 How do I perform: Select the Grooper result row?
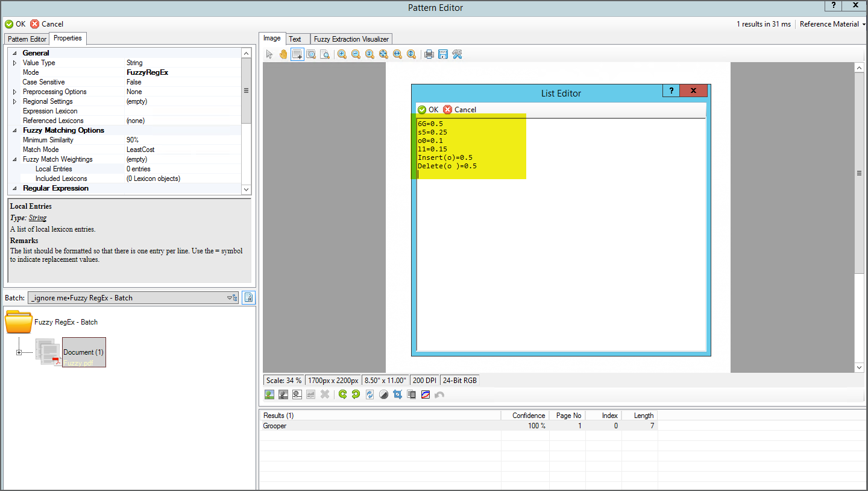[x=275, y=426]
